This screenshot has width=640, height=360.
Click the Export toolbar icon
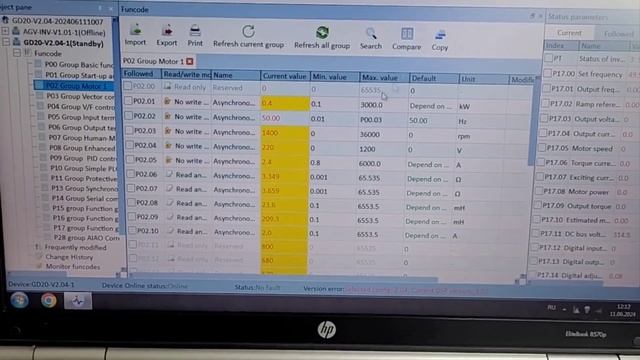(167, 30)
